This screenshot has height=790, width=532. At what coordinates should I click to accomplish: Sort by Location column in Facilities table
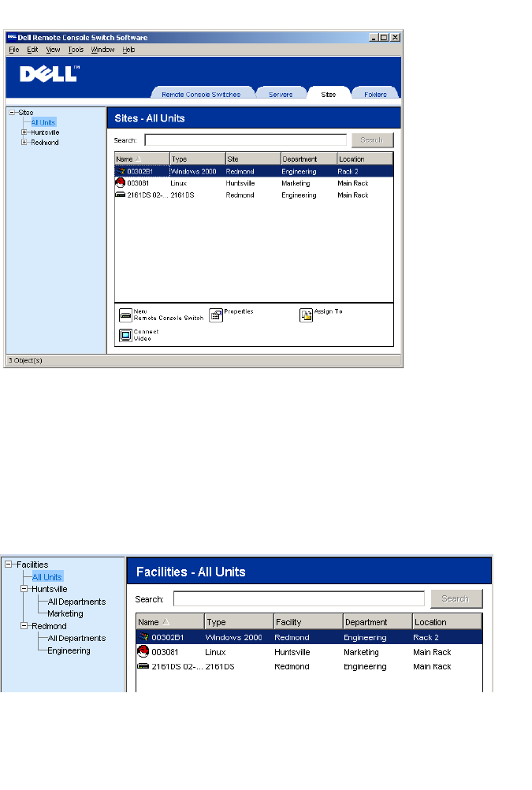tap(448, 622)
